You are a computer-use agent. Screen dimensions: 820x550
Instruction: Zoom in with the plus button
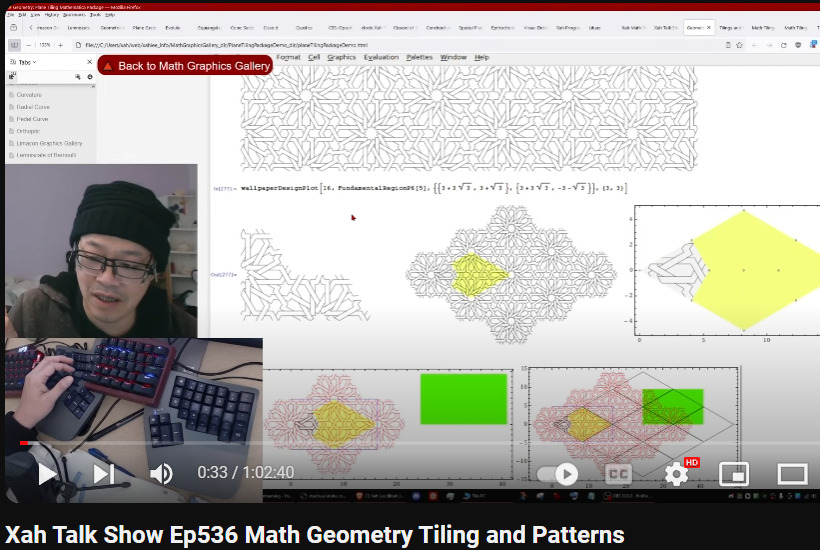tap(61, 45)
